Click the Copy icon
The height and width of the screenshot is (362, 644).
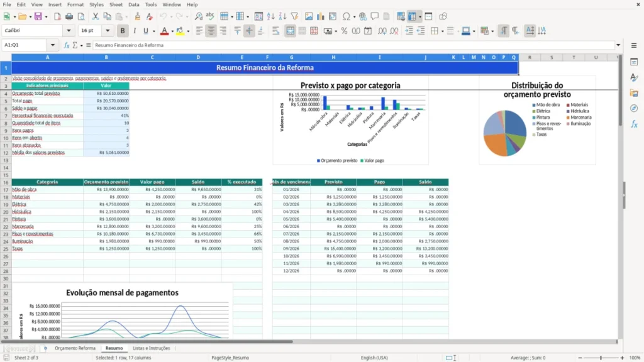(x=107, y=16)
